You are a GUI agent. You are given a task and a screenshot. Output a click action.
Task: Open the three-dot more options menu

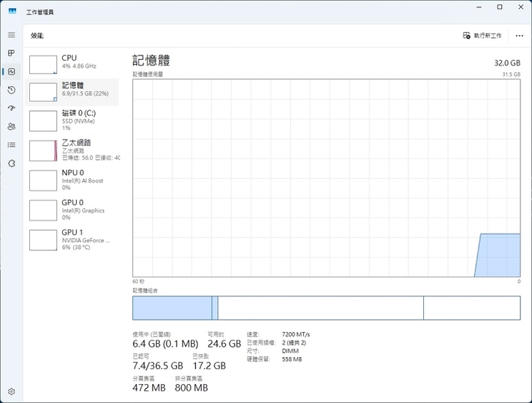(519, 35)
